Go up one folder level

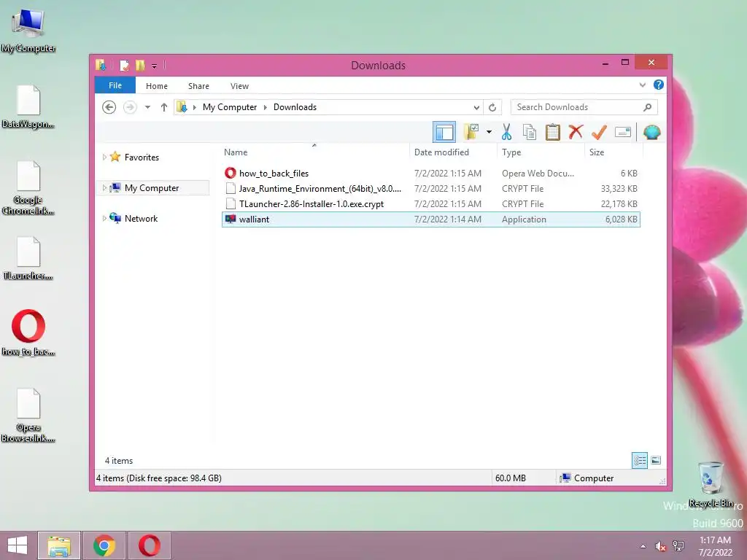pos(164,107)
